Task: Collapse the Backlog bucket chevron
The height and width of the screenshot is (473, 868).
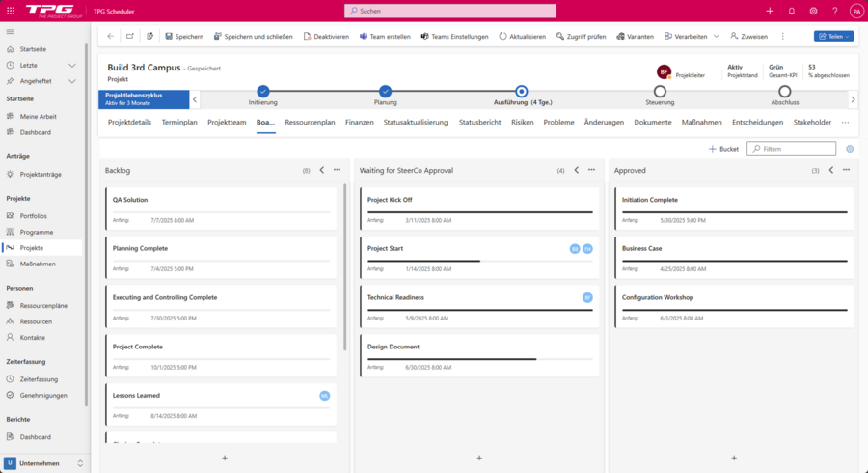Action: [321, 170]
